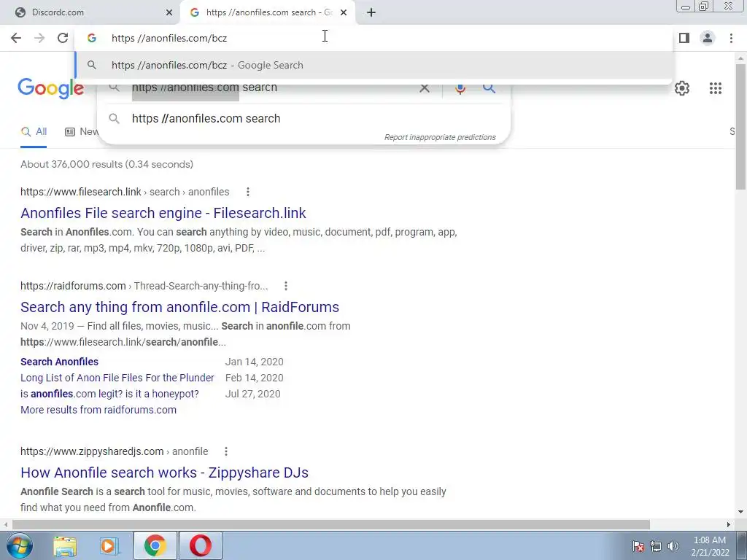Open the side panel icon in toolbar
This screenshot has height=560, width=747.
pos(684,38)
